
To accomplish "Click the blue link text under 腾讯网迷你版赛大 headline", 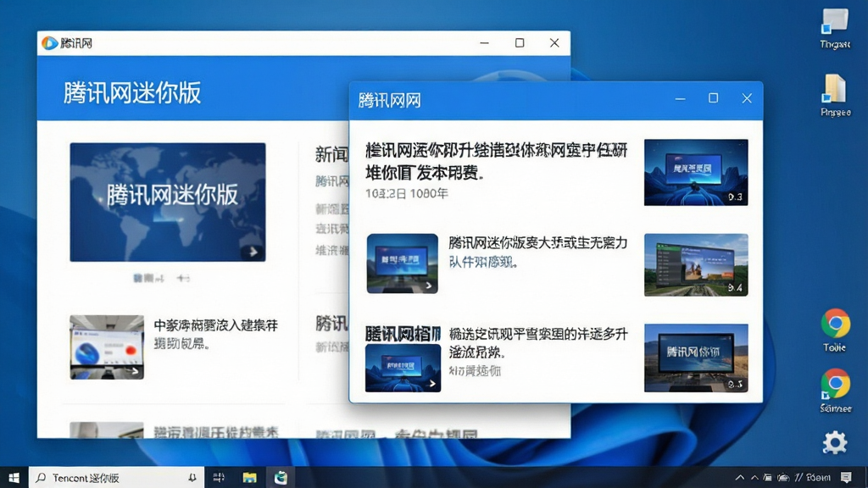I will (482, 262).
